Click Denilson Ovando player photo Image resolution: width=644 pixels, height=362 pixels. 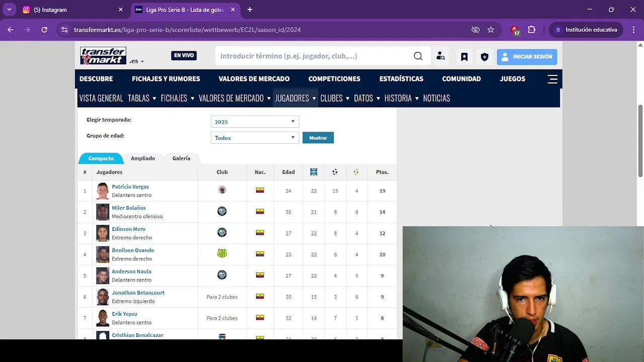pos(103,254)
